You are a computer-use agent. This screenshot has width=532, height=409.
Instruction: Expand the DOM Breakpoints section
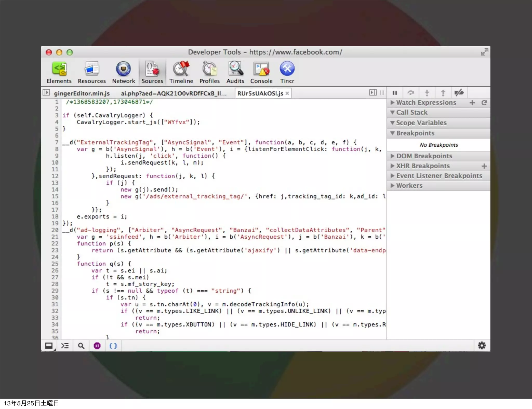click(x=424, y=156)
